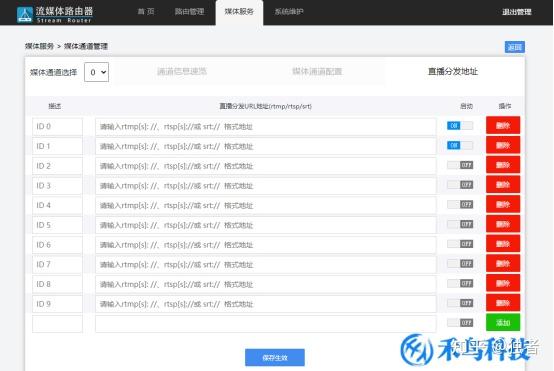
Task: Open the 路由管理 navigation tab
Action: (189, 12)
